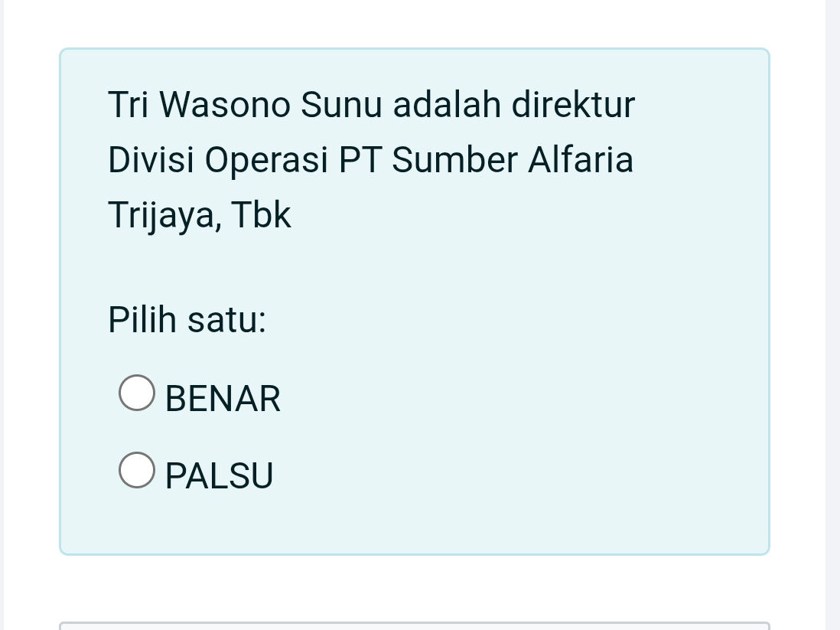This screenshot has width=840, height=630.
Task: Click the top edge of the question panel
Action: coord(415,51)
